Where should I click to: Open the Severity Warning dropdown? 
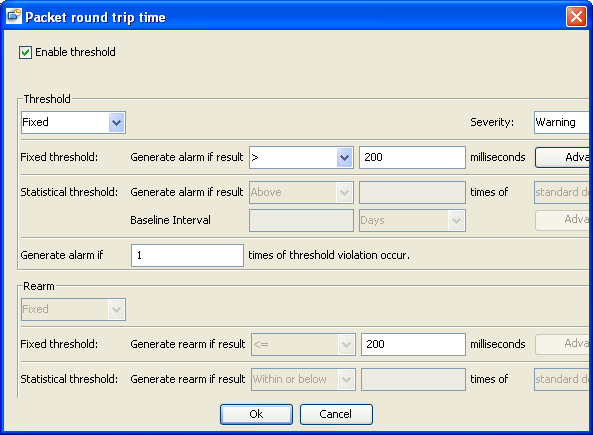[563, 122]
